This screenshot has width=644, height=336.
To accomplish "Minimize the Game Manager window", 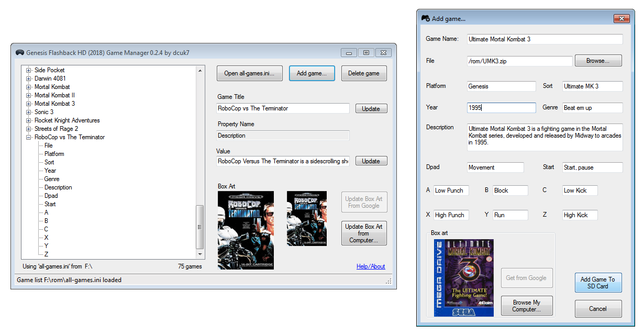I will click(349, 52).
